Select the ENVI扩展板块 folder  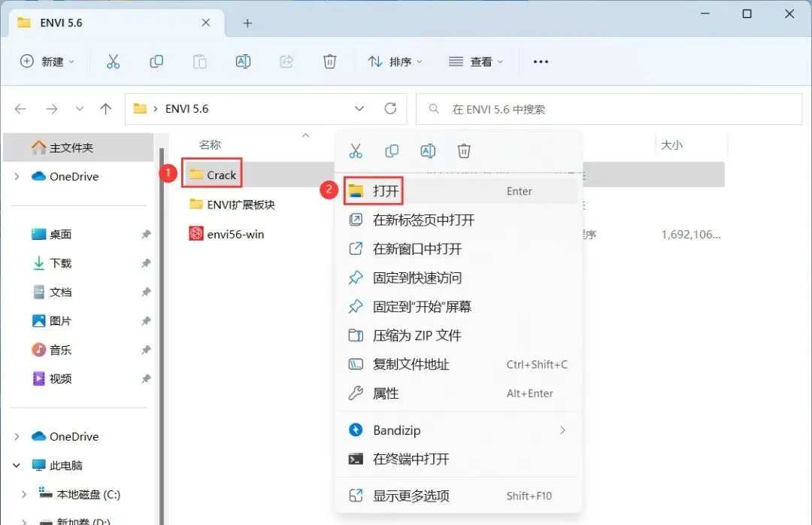click(x=232, y=205)
